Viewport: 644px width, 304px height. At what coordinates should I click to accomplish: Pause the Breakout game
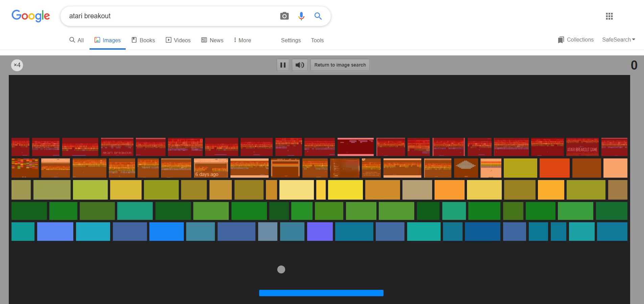point(283,65)
